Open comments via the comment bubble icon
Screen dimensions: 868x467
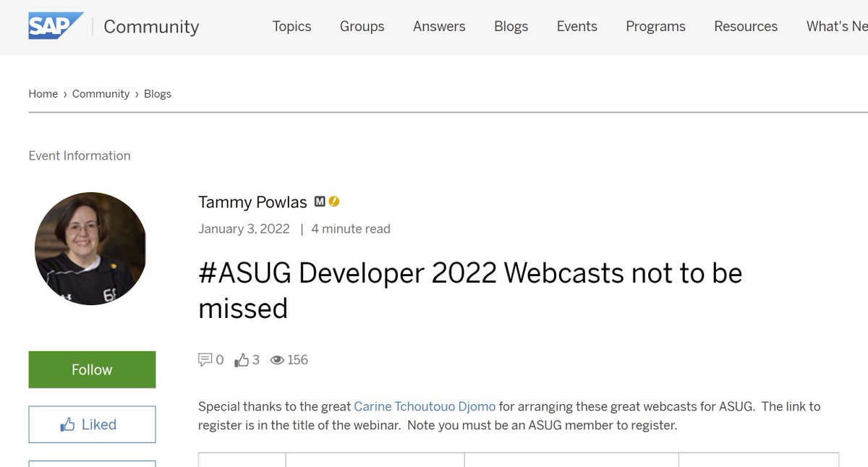click(x=205, y=359)
